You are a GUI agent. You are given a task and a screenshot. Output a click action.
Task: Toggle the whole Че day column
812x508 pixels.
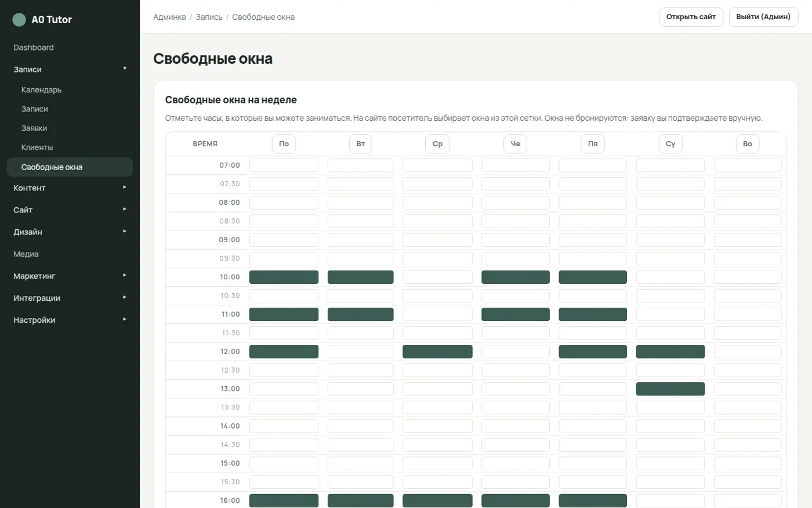(x=515, y=144)
